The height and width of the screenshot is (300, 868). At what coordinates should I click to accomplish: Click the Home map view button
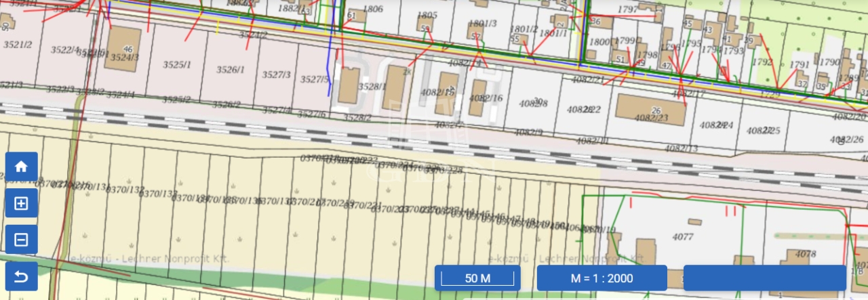pos(21,166)
